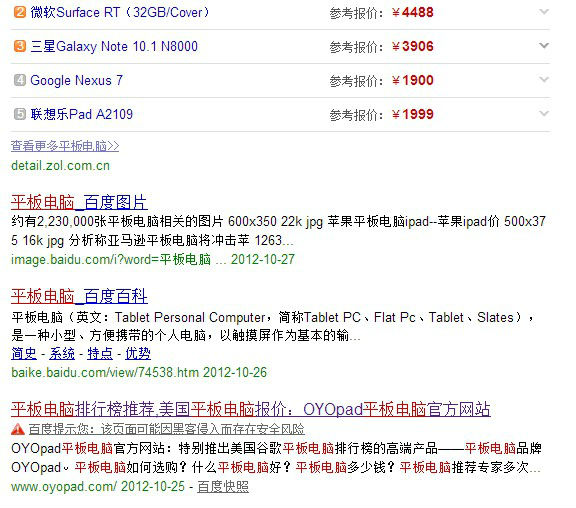The height and width of the screenshot is (508, 576).
Task: Expand the Galaxy Note 10.1 row chevron
Action: 544,46
